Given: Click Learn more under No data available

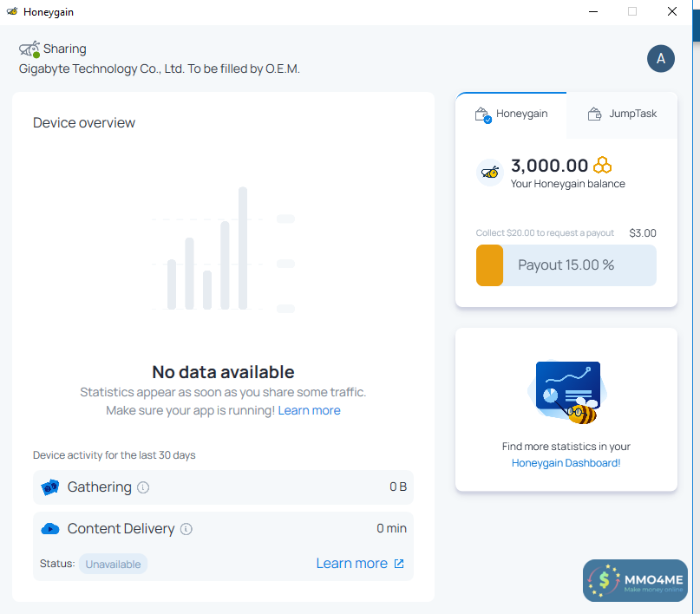Looking at the screenshot, I should pos(310,410).
